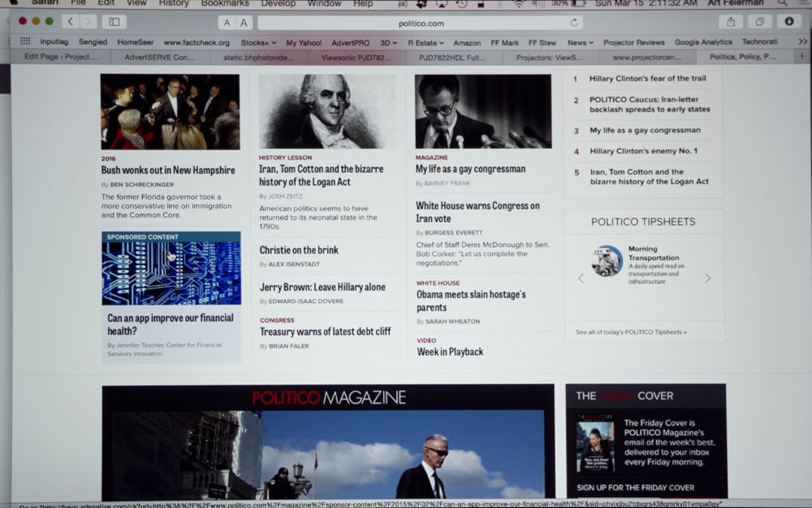Go forward with the Safari forward arrow
The image size is (812, 508).
coord(89,22)
